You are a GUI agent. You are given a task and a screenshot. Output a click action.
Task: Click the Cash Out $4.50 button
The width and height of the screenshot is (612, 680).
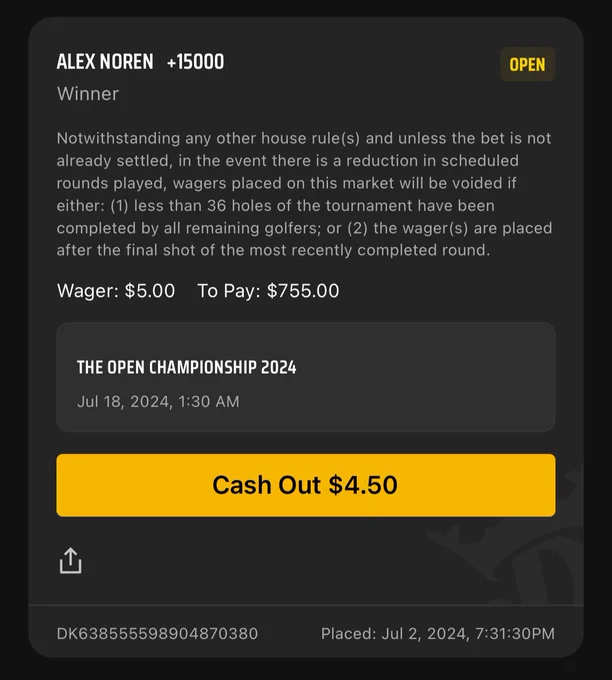[x=306, y=485]
